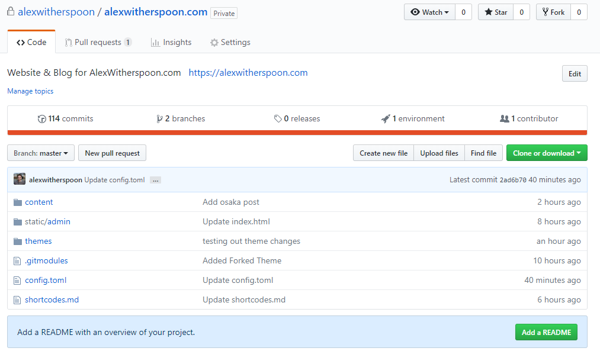Fork the repository

(553, 12)
